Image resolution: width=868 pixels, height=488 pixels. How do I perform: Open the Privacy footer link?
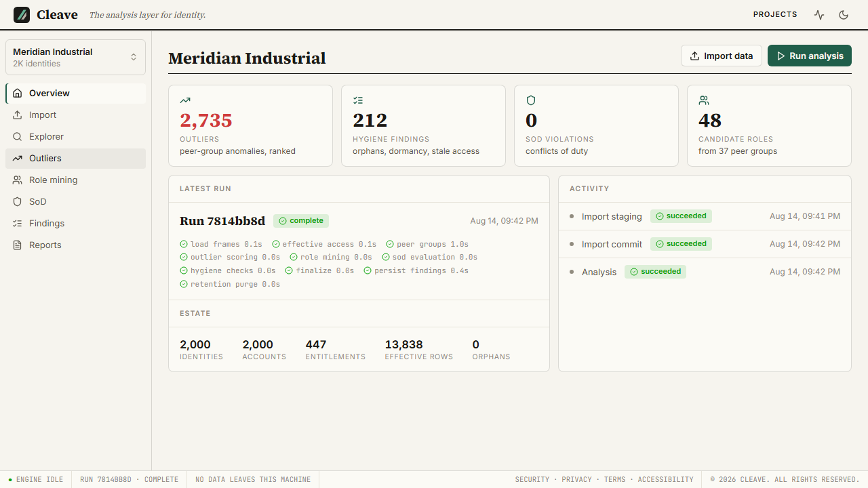(576, 480)
